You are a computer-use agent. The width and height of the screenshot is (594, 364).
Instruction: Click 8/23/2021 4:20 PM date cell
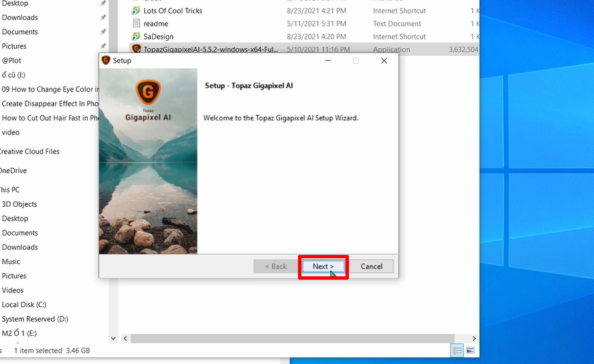coord(316,36)
